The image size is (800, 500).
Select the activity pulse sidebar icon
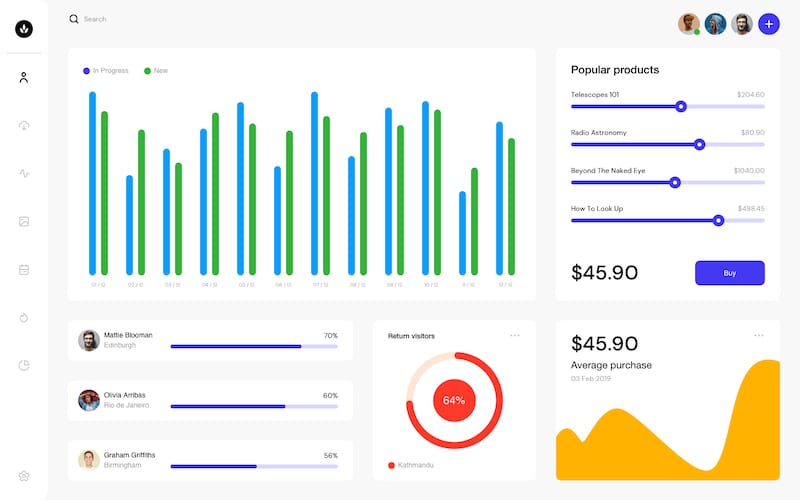tap(24, 173)
